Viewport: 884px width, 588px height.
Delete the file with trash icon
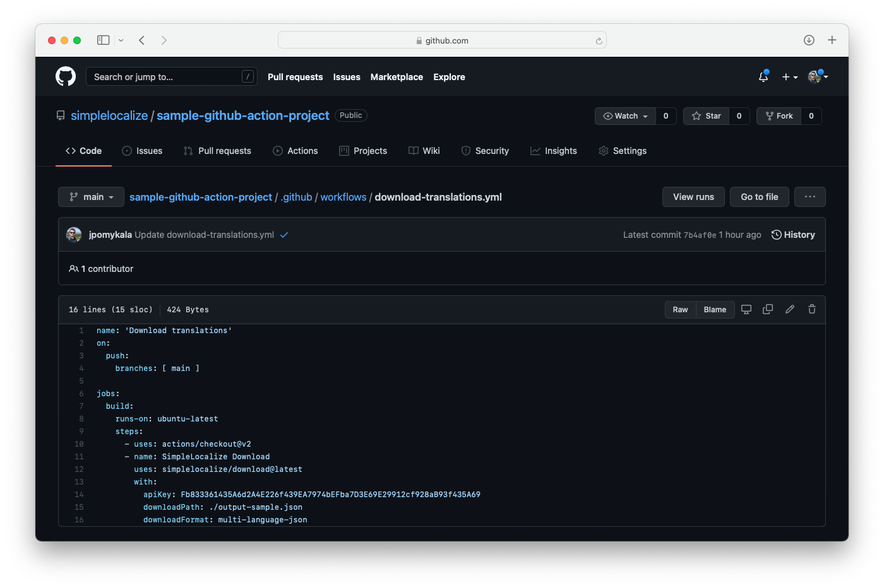point(812,309)
